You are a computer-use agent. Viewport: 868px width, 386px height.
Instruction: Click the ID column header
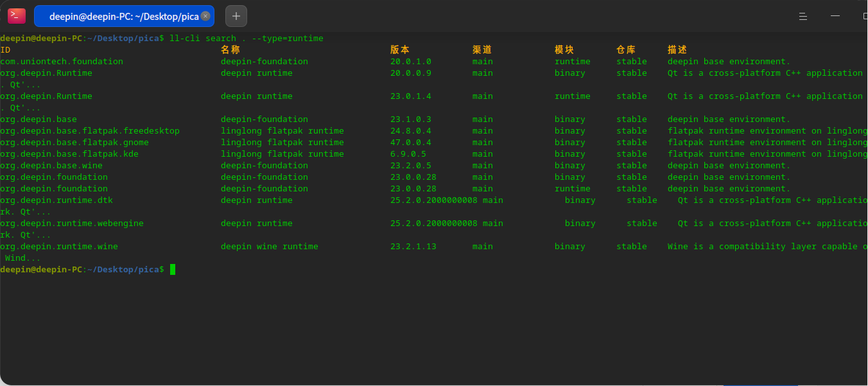click(x=5, y=50)
